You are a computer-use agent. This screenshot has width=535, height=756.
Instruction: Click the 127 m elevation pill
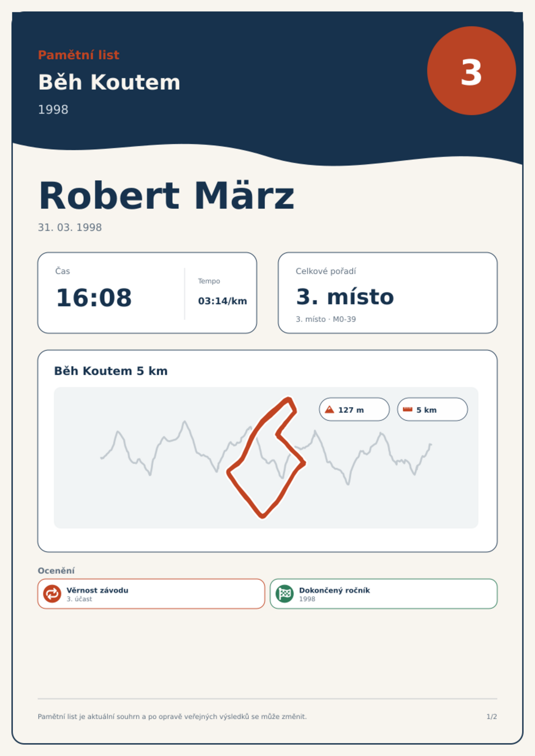point(354,409)
